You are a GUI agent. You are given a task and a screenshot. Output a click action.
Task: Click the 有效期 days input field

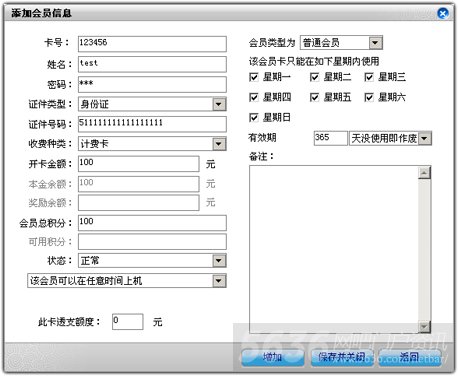pos(331,138)
